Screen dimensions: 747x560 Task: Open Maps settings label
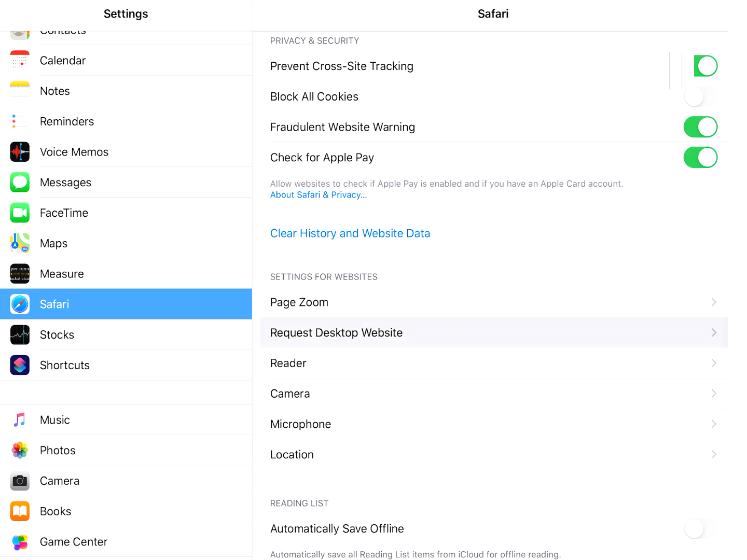54,244
